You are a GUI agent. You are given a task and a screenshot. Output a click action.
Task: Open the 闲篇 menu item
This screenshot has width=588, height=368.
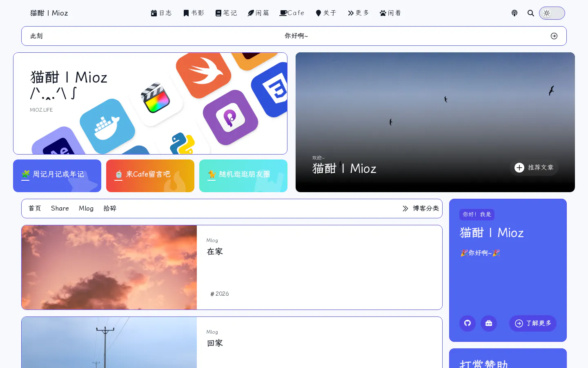pyautogui.click(x=258, y=13)
